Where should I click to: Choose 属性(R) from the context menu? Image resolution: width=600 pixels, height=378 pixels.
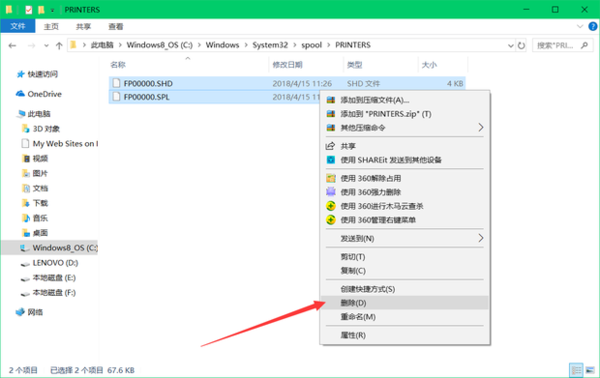point(404,335)
